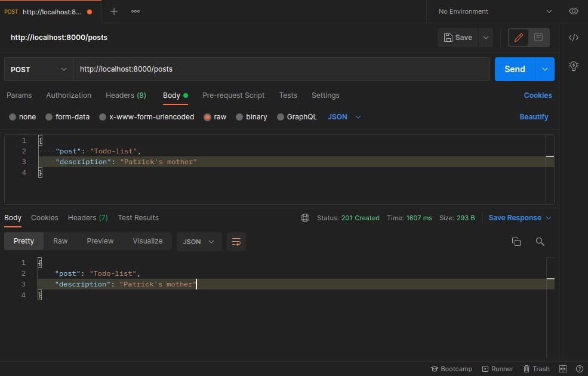Click the 293 B response size
This screenshot has width=588, height=376.
pyautogui.click(x=466, y=218)
